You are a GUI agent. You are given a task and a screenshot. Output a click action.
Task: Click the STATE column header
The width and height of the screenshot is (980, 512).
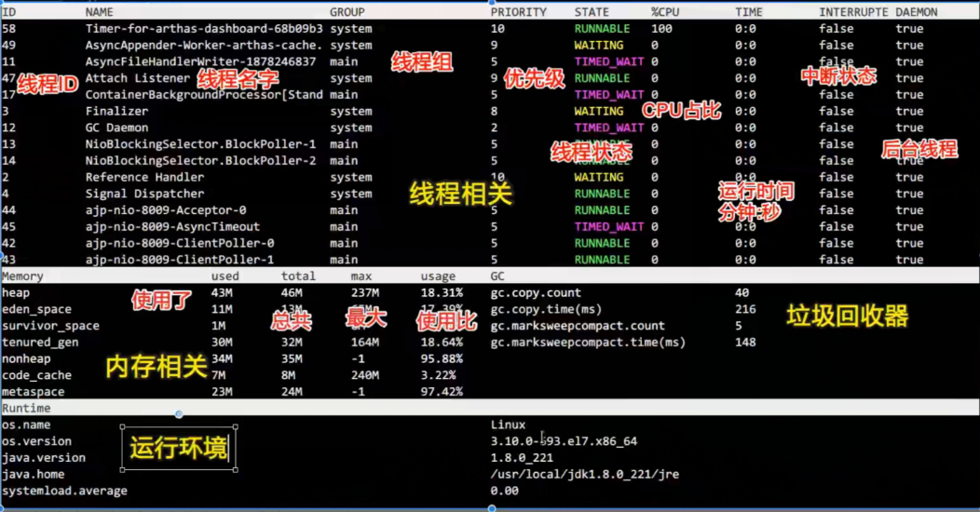tap(592, 12)
